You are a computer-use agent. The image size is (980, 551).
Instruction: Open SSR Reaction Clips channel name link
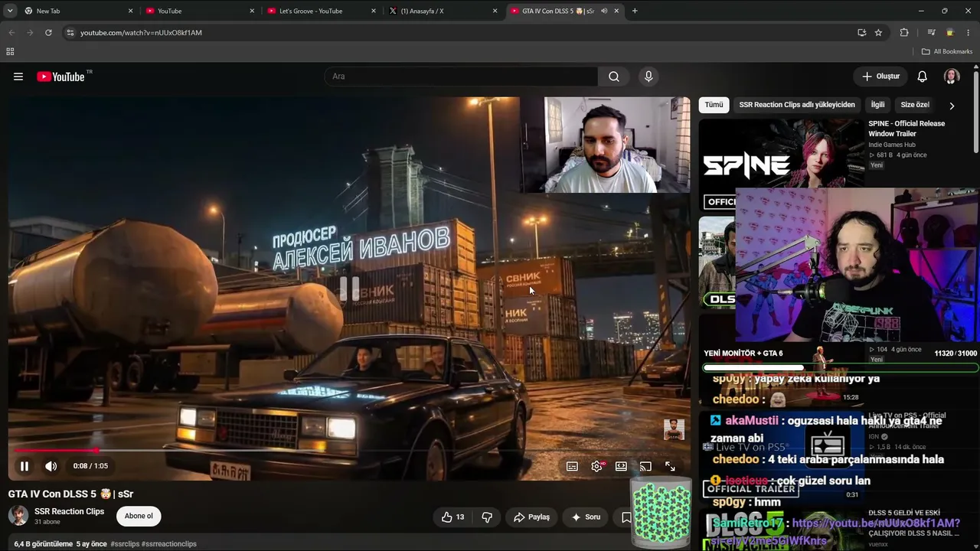[x=69, y=511]
